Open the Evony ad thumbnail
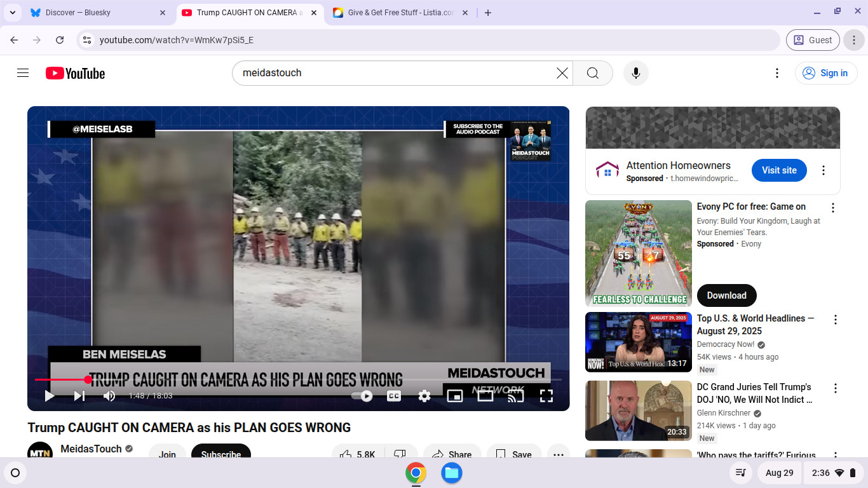This screenshot has width=868, height=488. [639, 254]
